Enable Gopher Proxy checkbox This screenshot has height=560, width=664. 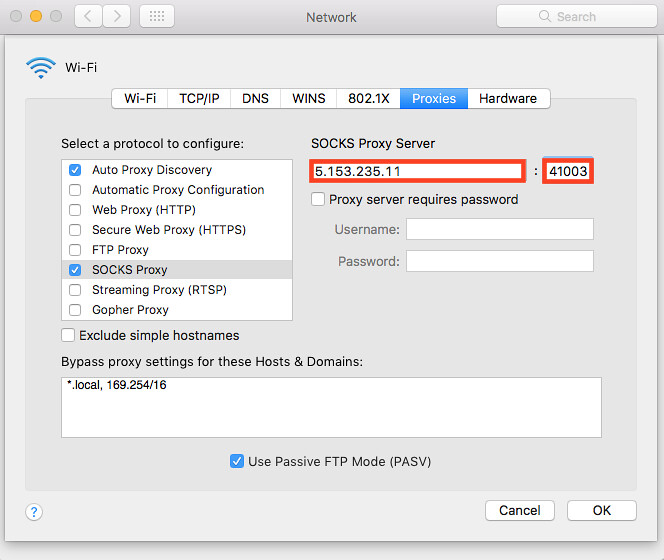[x=75, y=310]
